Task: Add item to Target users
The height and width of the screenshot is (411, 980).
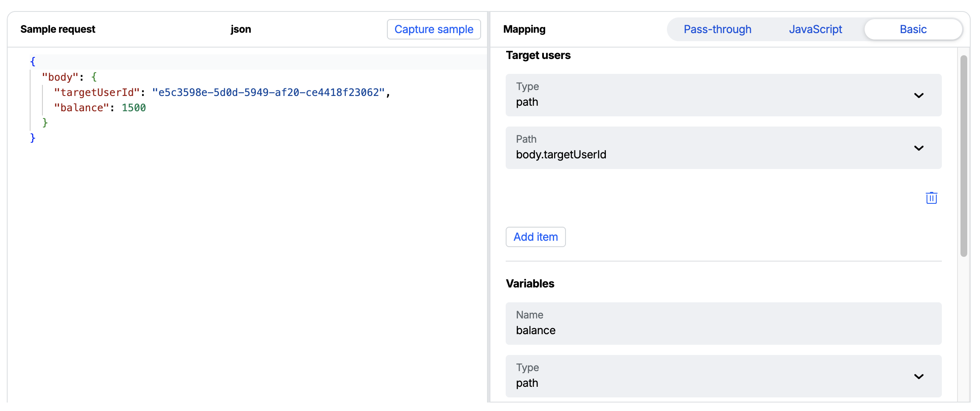Action: coord(535,237)
